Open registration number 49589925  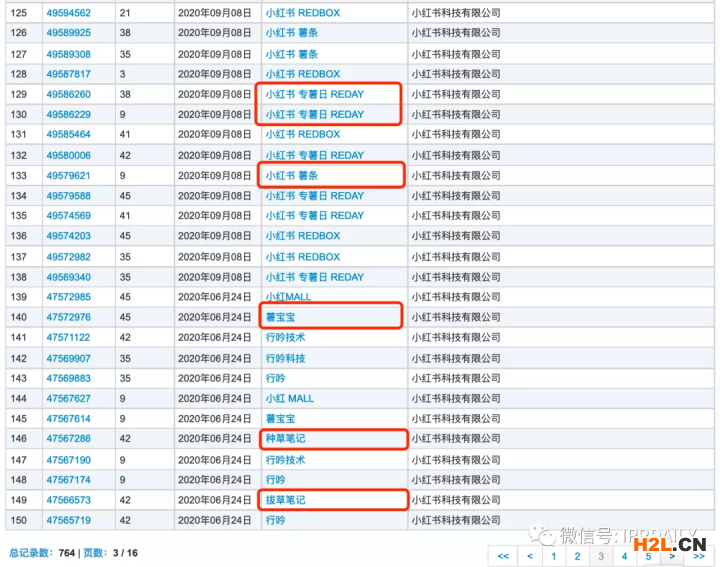coord(68,33)
